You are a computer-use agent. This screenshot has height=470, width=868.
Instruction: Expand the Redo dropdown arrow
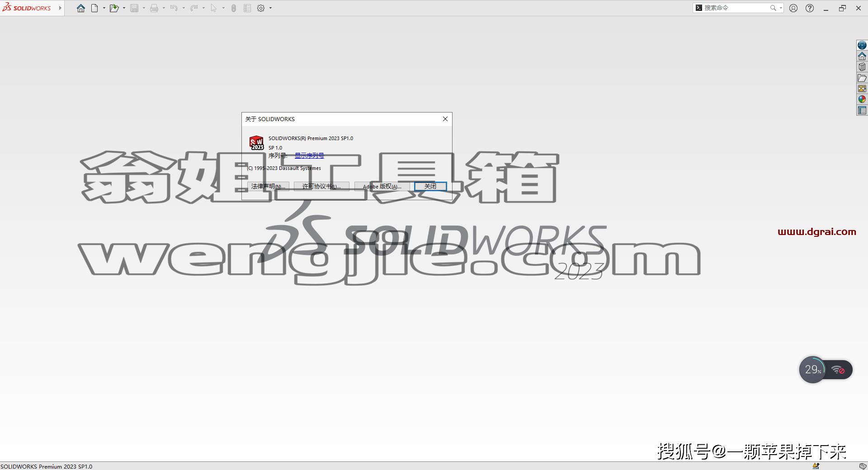tap(203, 8)
